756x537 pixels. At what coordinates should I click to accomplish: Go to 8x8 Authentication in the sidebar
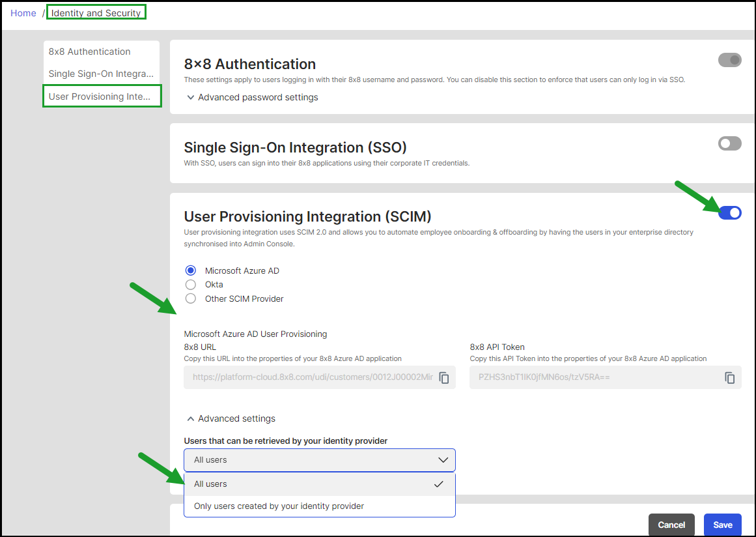click(x=90, y=51)
